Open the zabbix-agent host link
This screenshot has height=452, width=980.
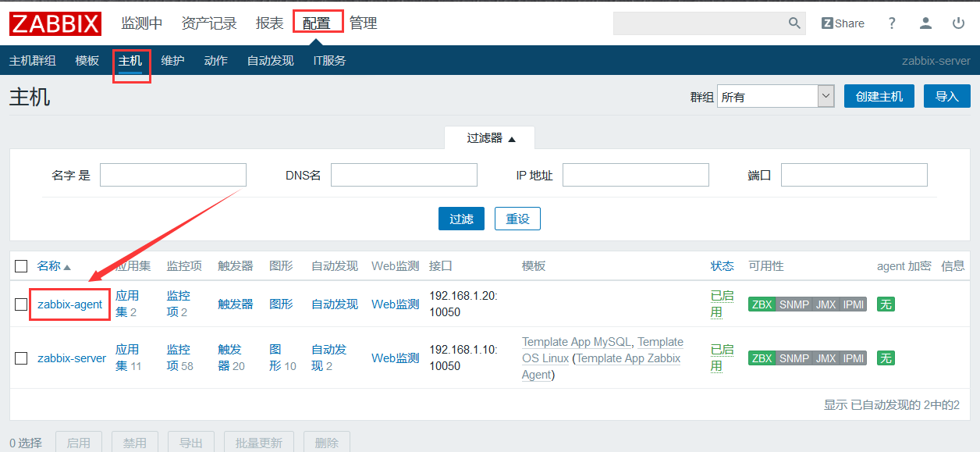click(x=70, y=304)
